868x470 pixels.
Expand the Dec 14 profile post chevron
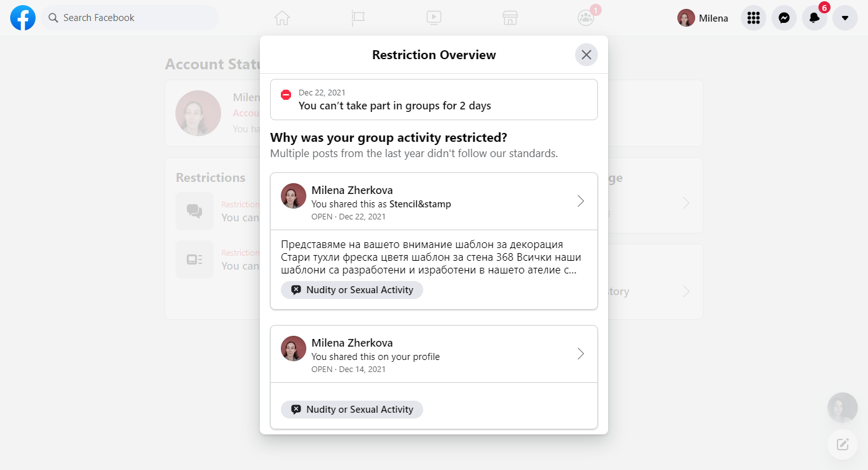click(580, 354)
